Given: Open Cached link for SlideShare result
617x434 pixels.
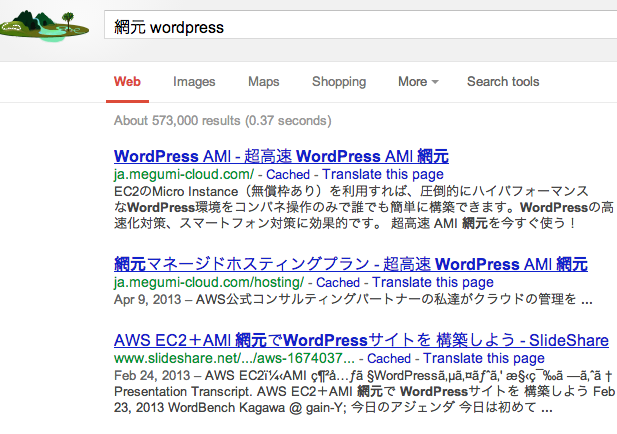Looking at the screenshot, I should pyautogui.click(x=389, y=358).
